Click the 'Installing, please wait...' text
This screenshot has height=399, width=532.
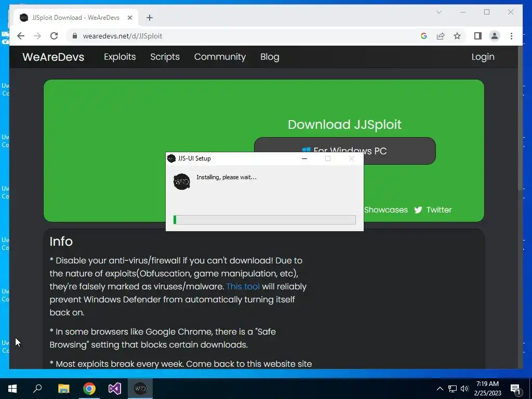[227, 177]
